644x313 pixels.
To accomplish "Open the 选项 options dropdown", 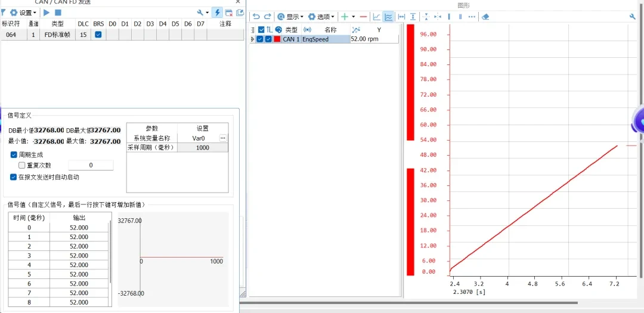I will (321, 17).
